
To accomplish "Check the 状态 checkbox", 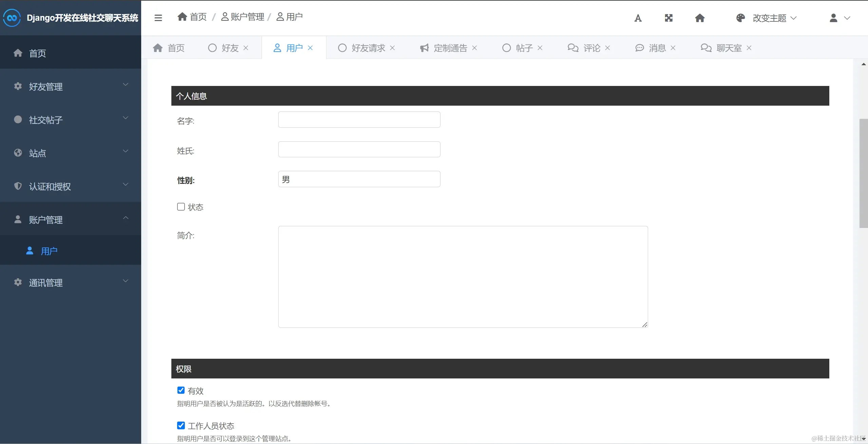I will click(181, 207).
